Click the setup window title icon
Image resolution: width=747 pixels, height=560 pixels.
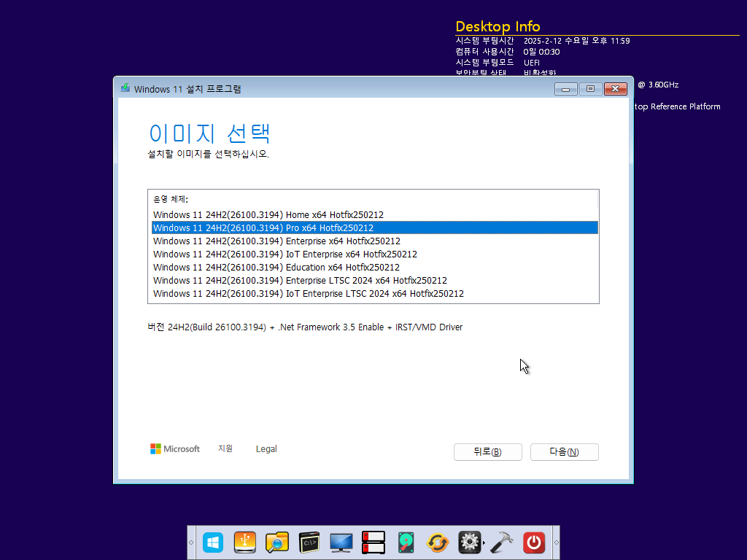tap(125, 88)
